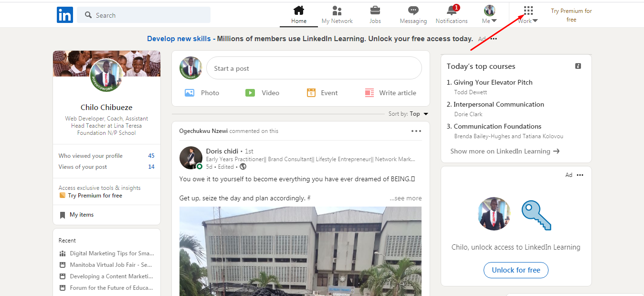Click Show more on LinkedIn Learning

[x=505, y=151]
